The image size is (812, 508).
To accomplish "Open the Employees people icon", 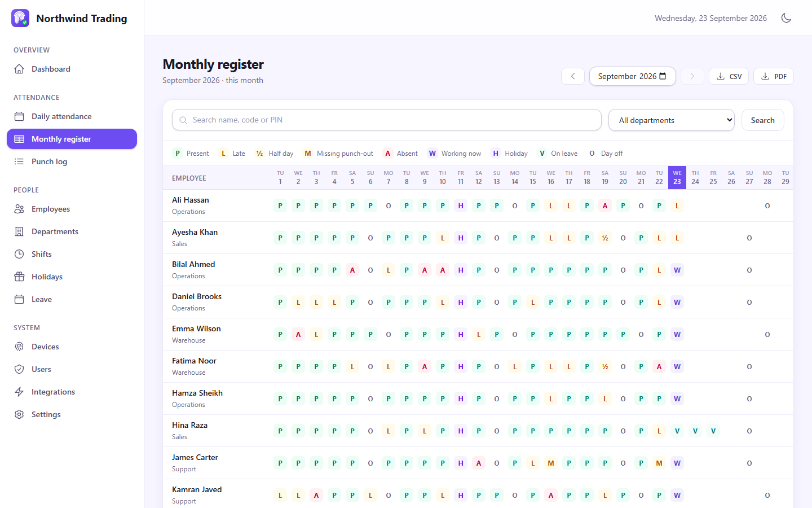I will point(19,209).
